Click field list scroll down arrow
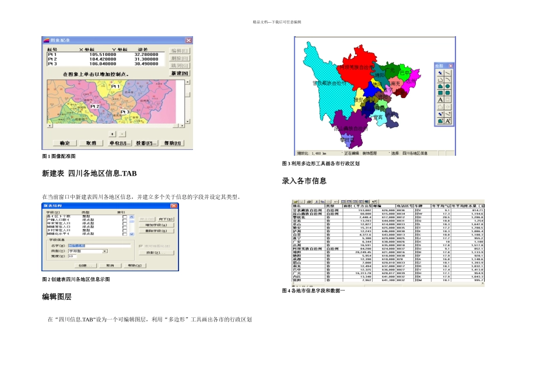554x392 pixels. click(132, 235)
